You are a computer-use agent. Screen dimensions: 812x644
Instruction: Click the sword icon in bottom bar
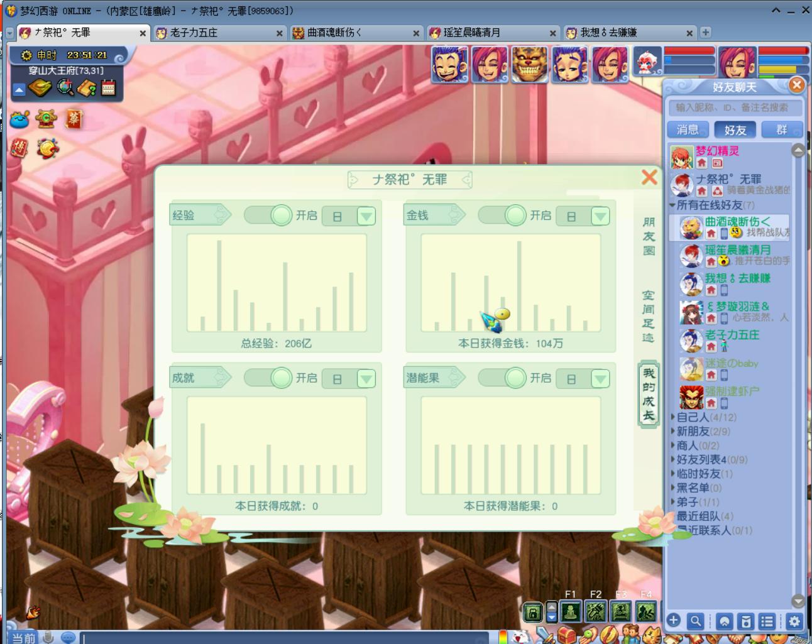coord(546,636)
